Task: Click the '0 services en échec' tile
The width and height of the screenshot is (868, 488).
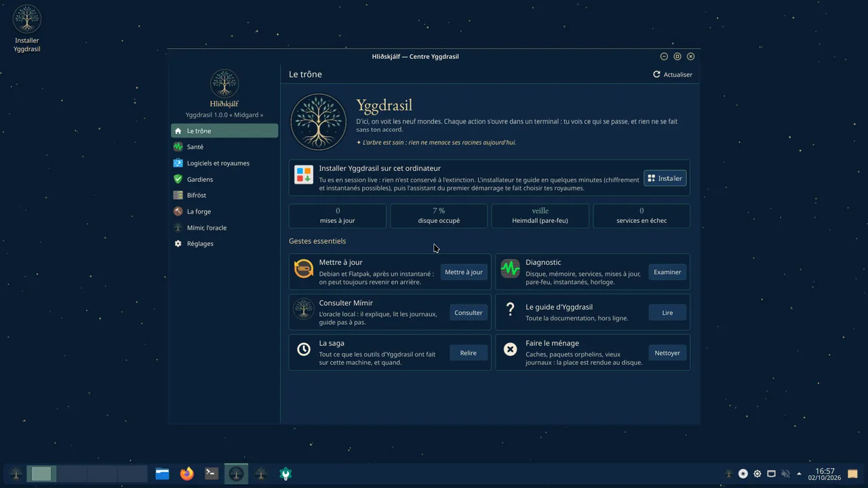Action: pyautogui.click(x=642, y=216)
